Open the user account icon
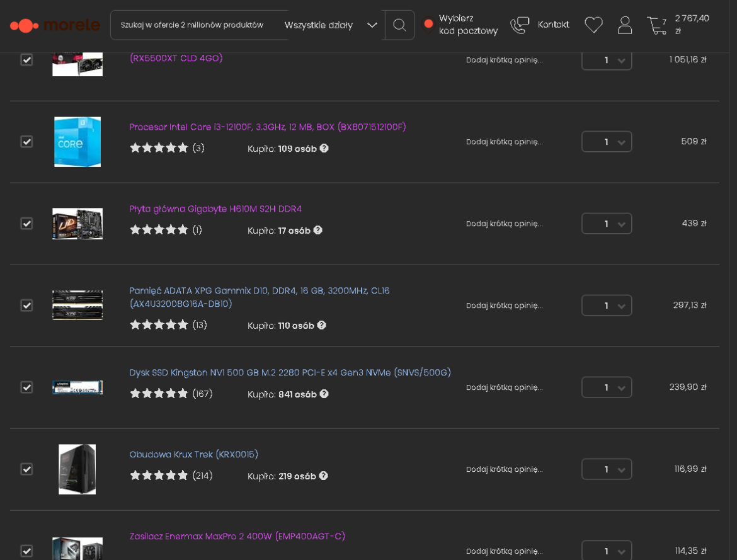The height and width of the screenshot is (560, 737). click(625, 25)
